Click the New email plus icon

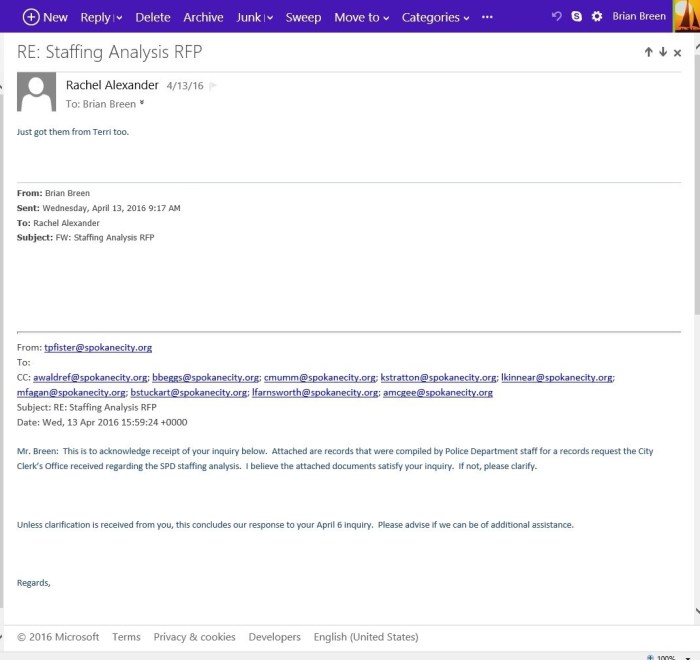[x=31, y=17]
